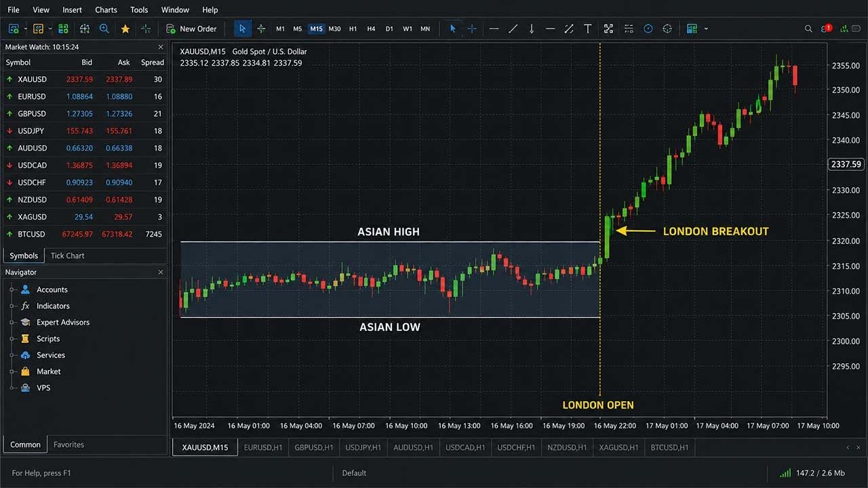Click the green bars icon beside notifications
Viewport: 868px width, 488px height.
coord(844,28)
